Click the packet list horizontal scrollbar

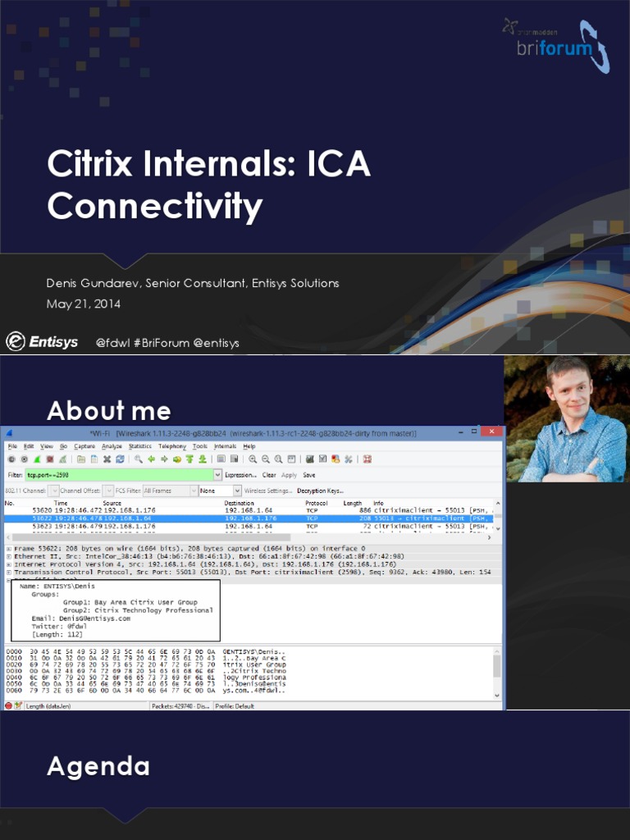pyautogui.click(x=152, y=537)
